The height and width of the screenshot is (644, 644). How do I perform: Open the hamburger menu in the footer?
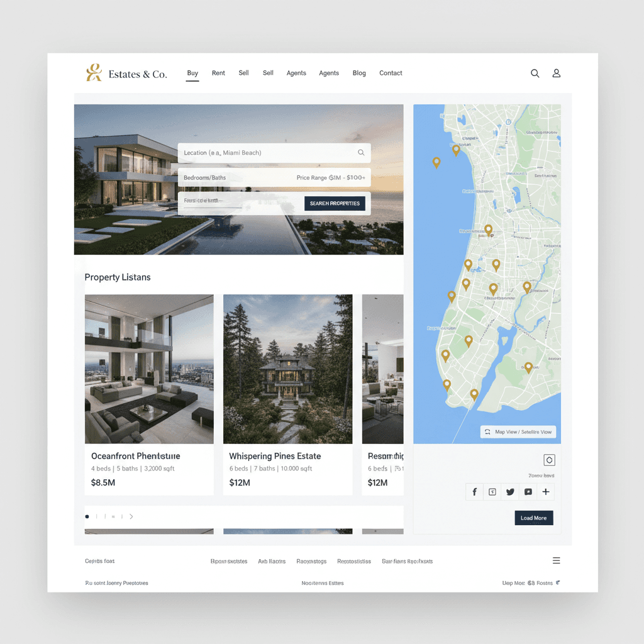click(x=556, y=560)
